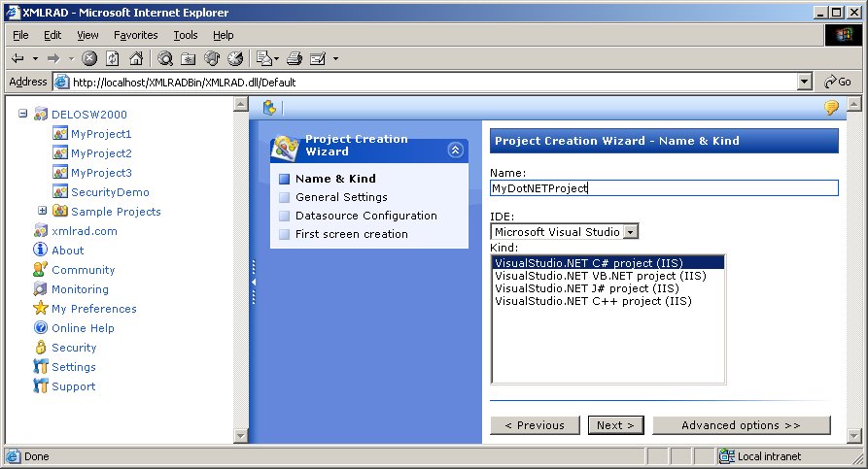Expand the Sample Projects folder
Viewport: 868px width, 469px height.
pos(42,211)
